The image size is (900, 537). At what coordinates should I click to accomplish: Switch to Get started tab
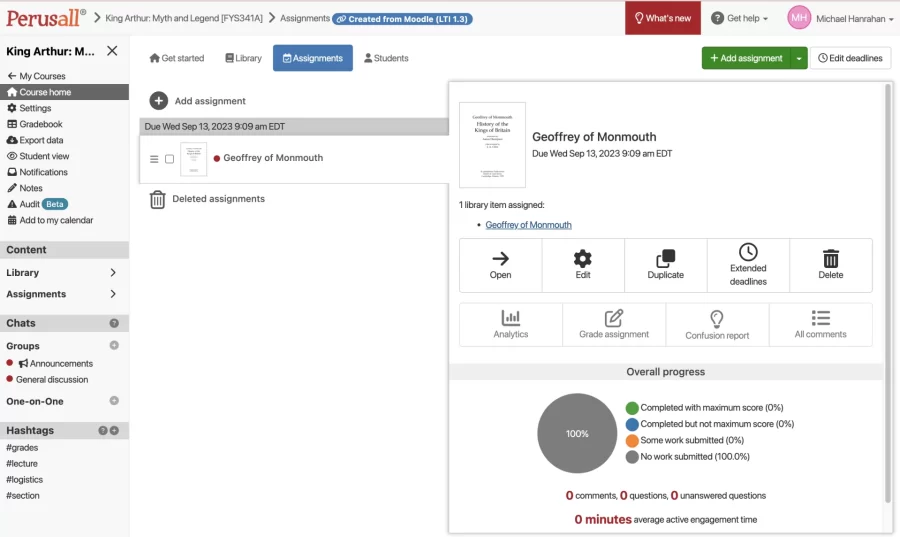click(x=177, y=58)
